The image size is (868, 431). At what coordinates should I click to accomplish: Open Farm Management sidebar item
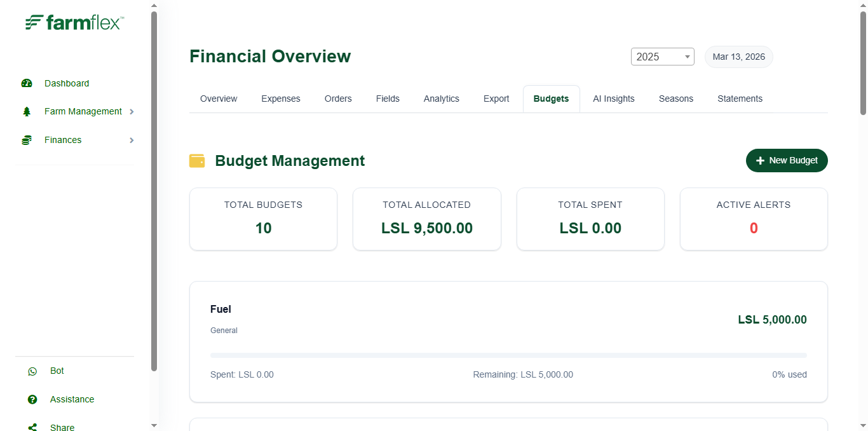tap(83, 111)
